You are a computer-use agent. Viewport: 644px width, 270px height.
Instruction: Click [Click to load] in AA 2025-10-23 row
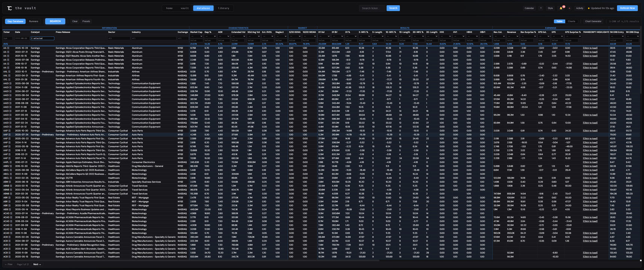[x=590, y=48]
